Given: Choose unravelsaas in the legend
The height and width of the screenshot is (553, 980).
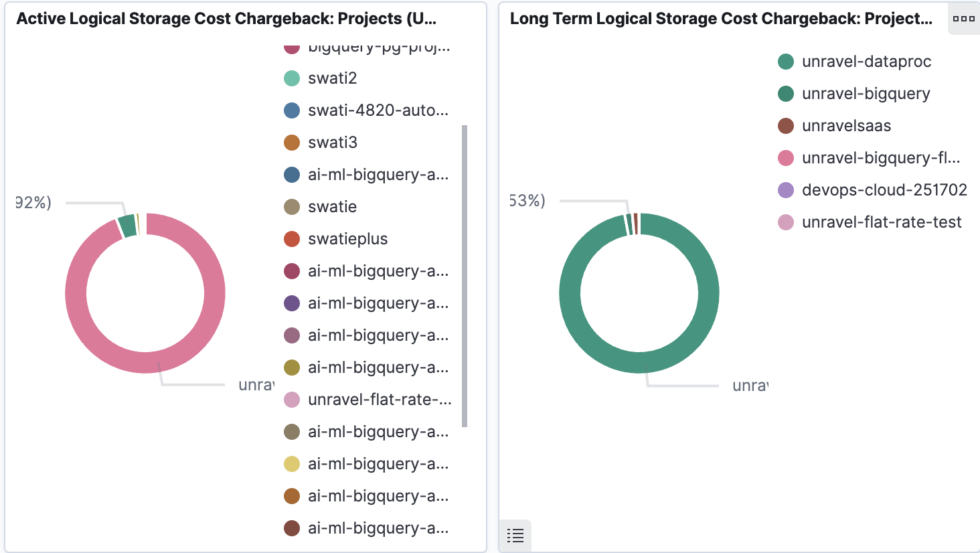Looking at the screenshot, I should coord(846,126).
